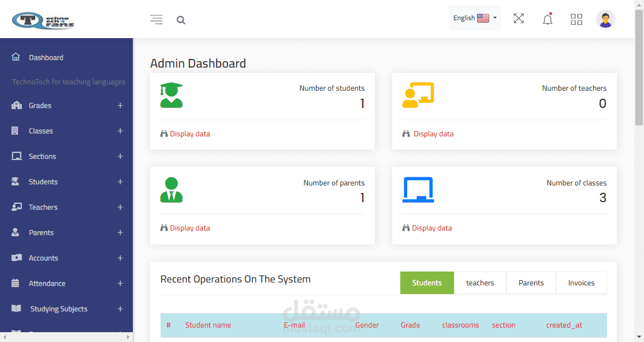Click the classrooms column header
644x342 pixels.
click(460, 325)
